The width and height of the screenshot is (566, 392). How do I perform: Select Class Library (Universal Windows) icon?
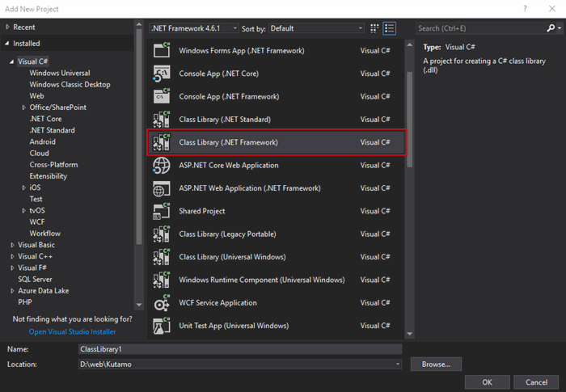[162, 257]
